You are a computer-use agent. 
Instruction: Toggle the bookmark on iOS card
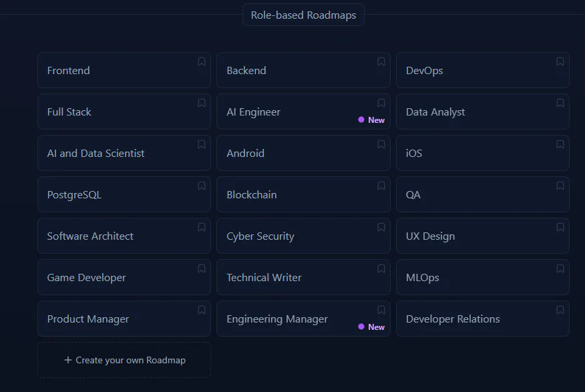(x=560, y=144)
